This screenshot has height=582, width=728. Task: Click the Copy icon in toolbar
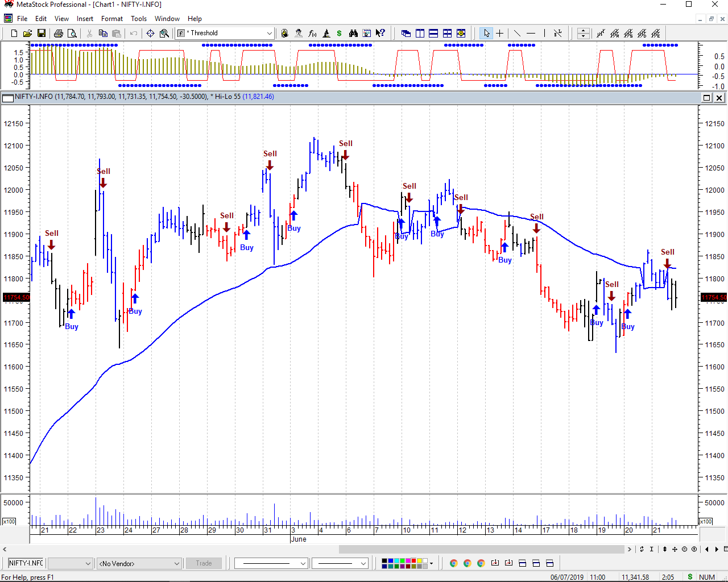point(103,34)
